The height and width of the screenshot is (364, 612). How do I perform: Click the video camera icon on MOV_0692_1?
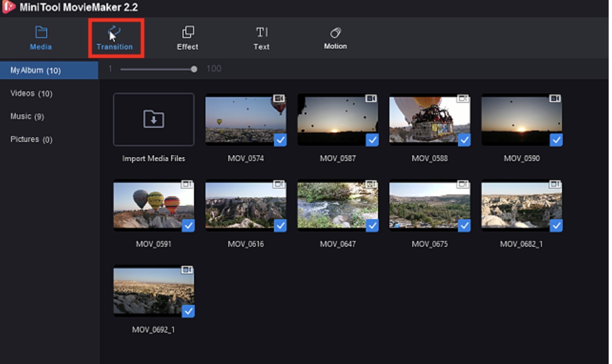(x=187, y=270)
